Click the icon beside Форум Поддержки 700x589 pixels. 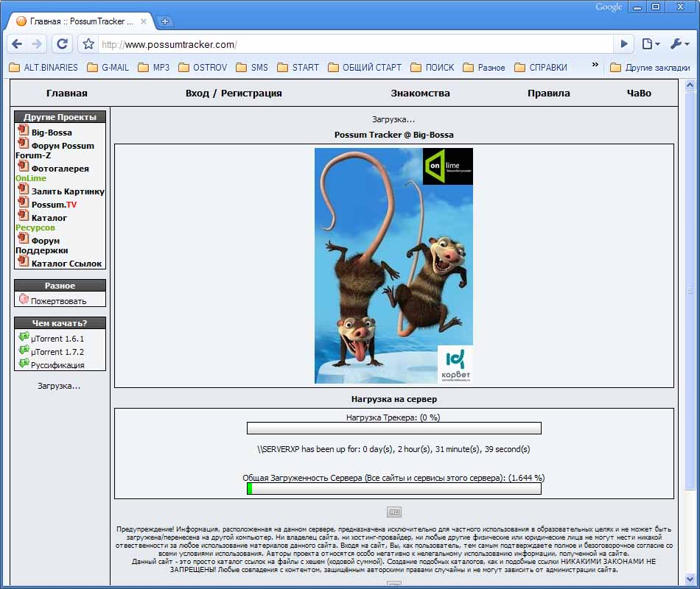(x=24, y=239)
